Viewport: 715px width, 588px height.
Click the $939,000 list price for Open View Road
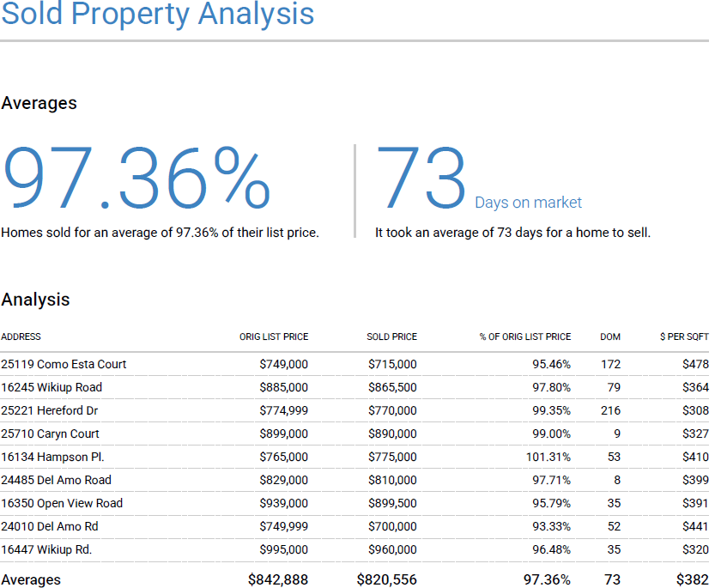coord(283,503)
